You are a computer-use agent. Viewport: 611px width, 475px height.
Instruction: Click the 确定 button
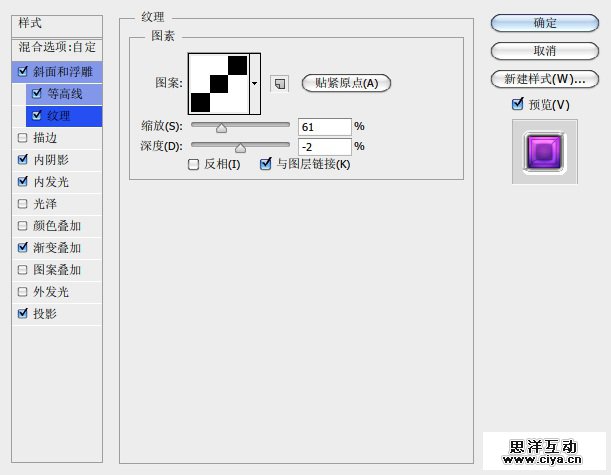click(545, 23)
